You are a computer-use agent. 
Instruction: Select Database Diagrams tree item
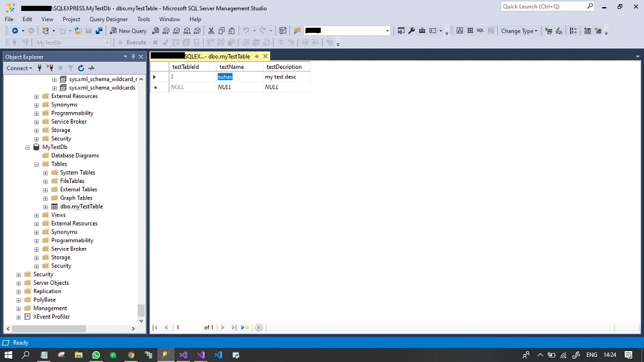[x=75, y=156]
